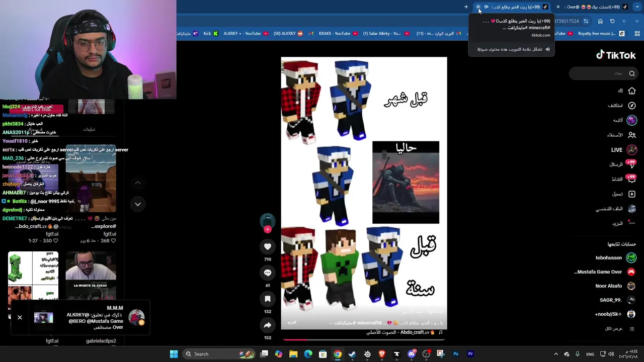This screenshot has width=644, height=362.
Task: Open the Following feed in sidebar
Action: 632,120
